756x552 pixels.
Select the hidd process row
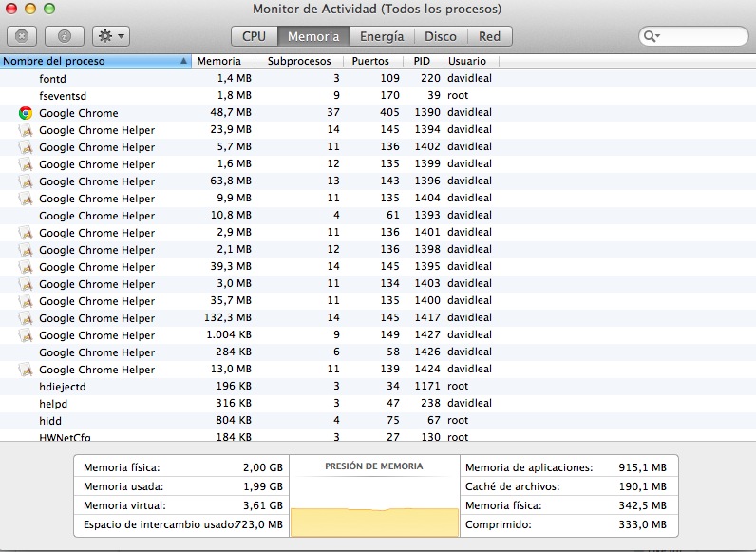(378, 421)
